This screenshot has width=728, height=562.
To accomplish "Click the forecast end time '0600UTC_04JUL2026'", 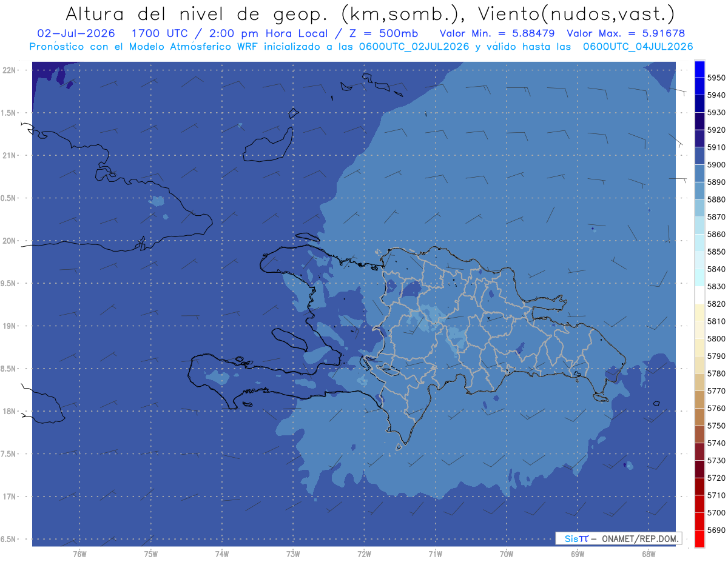I will [x=638, y=46].
